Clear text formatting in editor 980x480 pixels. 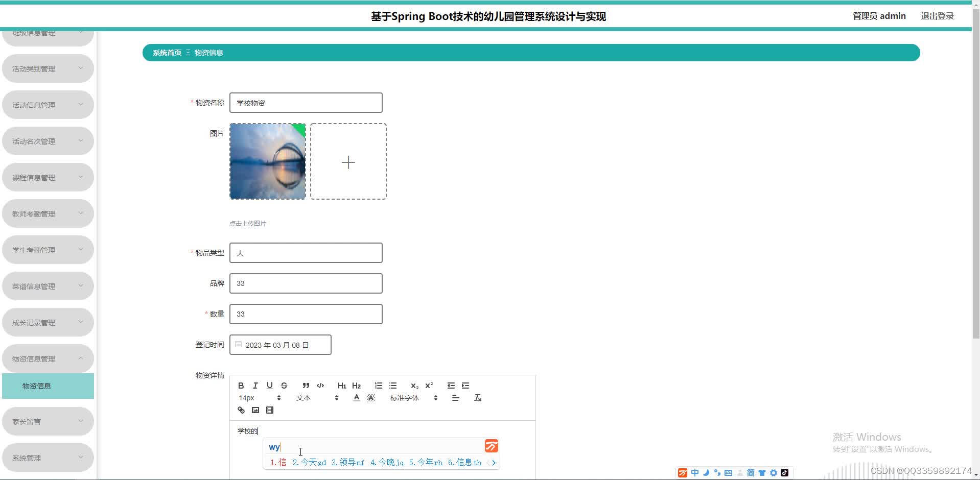click(x=478, y=398)
